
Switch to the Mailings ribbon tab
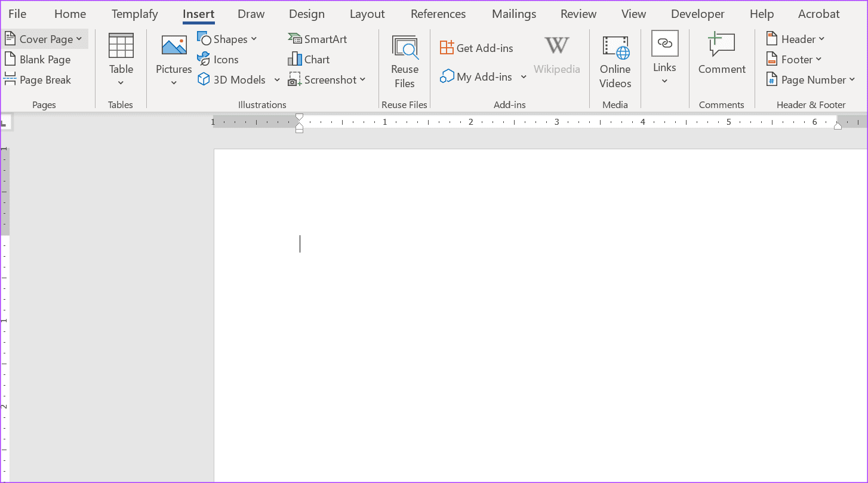coord(513,13)
